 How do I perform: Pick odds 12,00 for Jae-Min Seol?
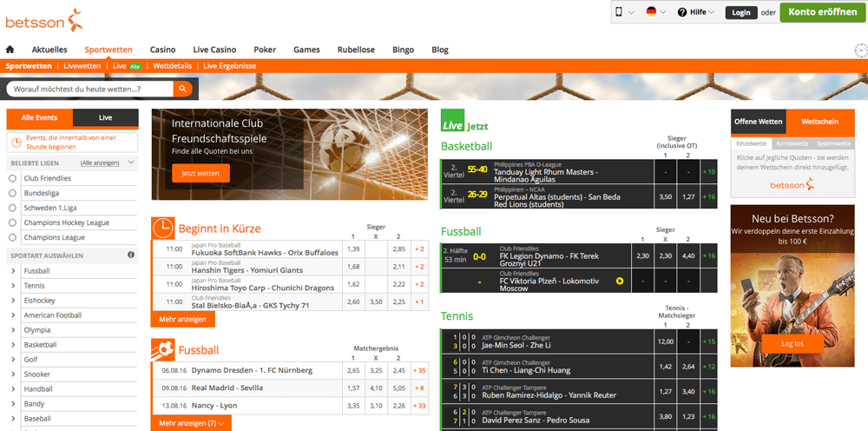pyautogui.click(x=666, y=341)
